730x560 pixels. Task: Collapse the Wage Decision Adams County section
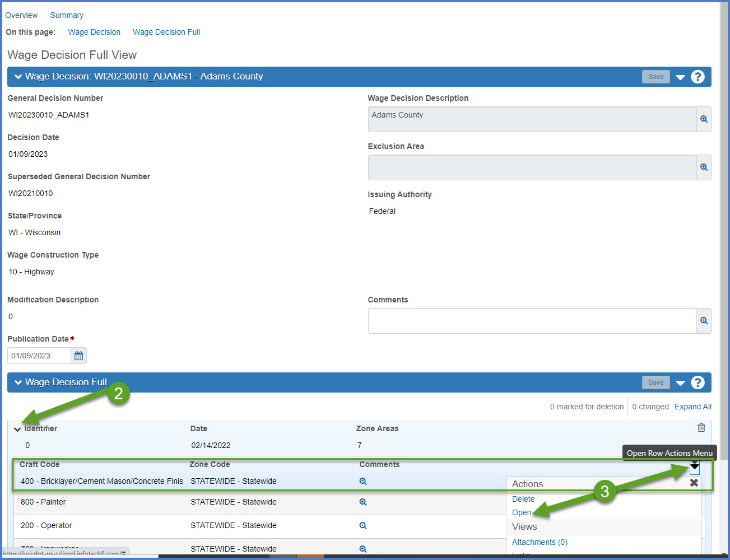tap(18, 77)
